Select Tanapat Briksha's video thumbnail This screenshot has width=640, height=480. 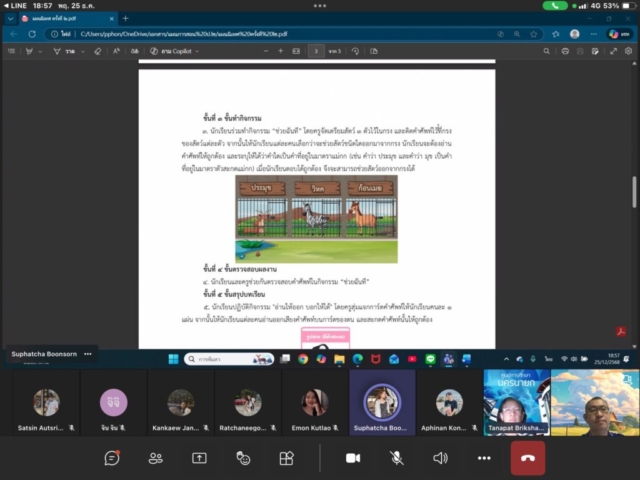coord(516,402)
